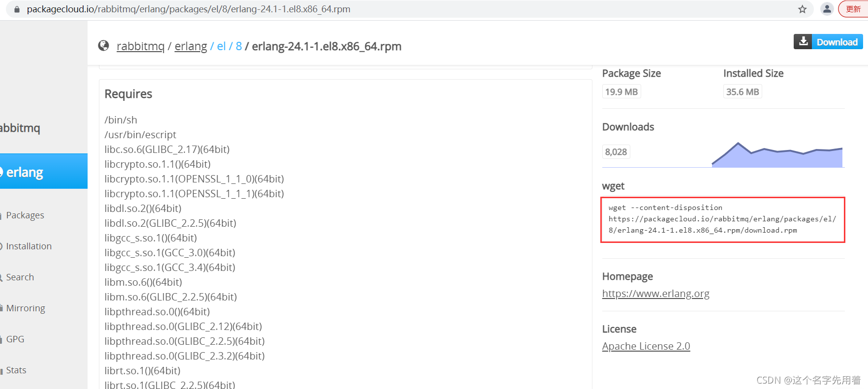Click the Download button
The width and height of the screenshot is (868, 389).
828,42
